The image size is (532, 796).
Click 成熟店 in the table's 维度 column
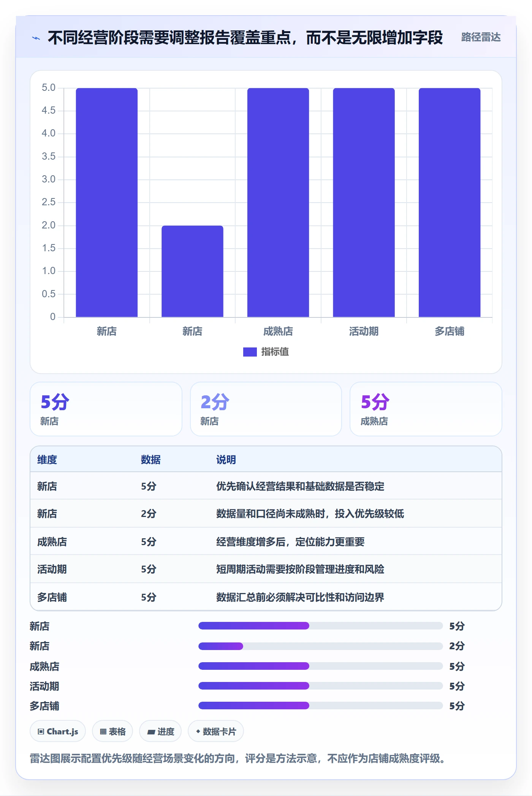click(52, 542)
